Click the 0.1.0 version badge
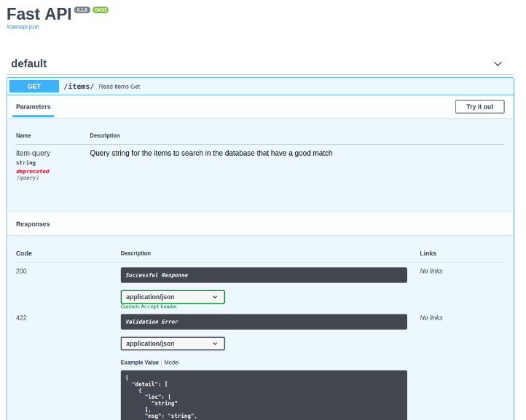 point(82,9)
